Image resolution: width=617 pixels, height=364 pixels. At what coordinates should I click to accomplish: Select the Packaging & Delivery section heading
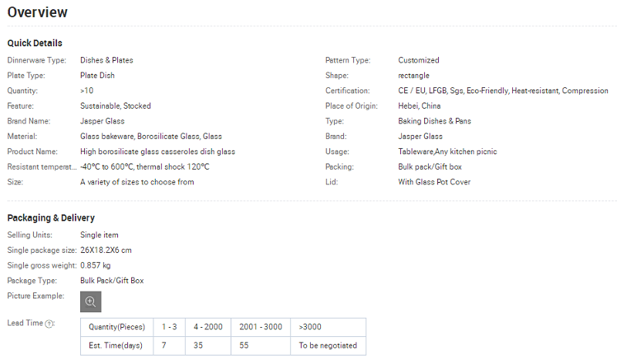tap(51, 218)
